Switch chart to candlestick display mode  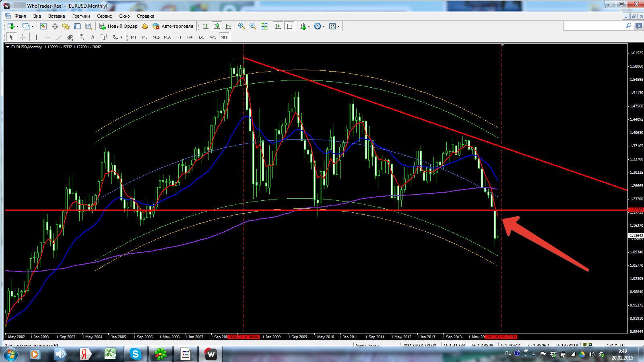point(217,26)
